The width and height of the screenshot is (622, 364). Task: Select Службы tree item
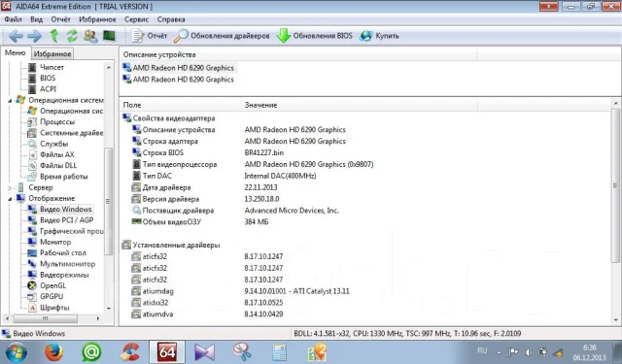click(54, 144)
